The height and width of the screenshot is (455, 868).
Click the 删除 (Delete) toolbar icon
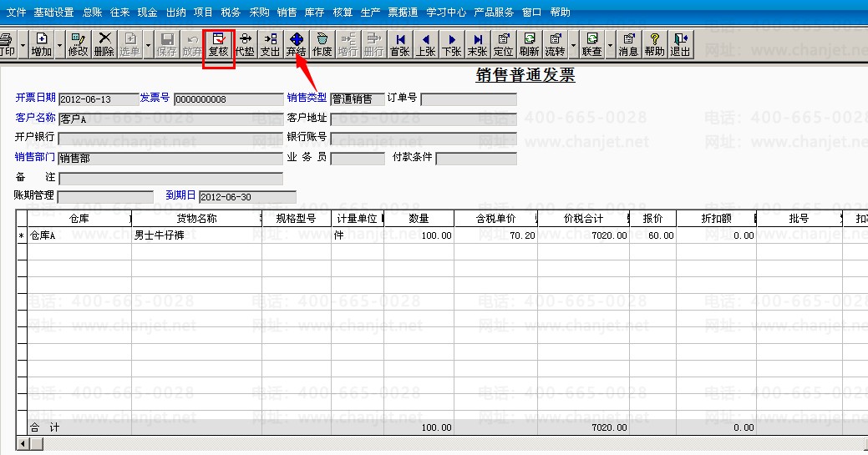[104, 44]
